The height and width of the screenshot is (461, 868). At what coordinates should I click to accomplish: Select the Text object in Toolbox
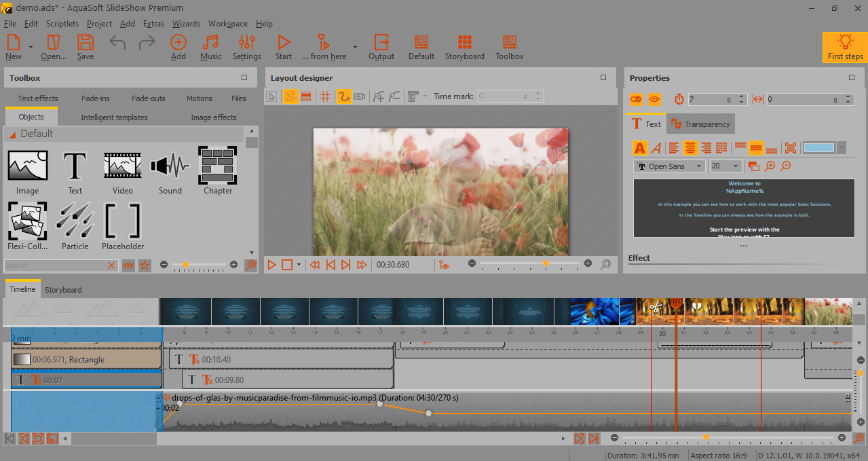(x=75, y=172)
